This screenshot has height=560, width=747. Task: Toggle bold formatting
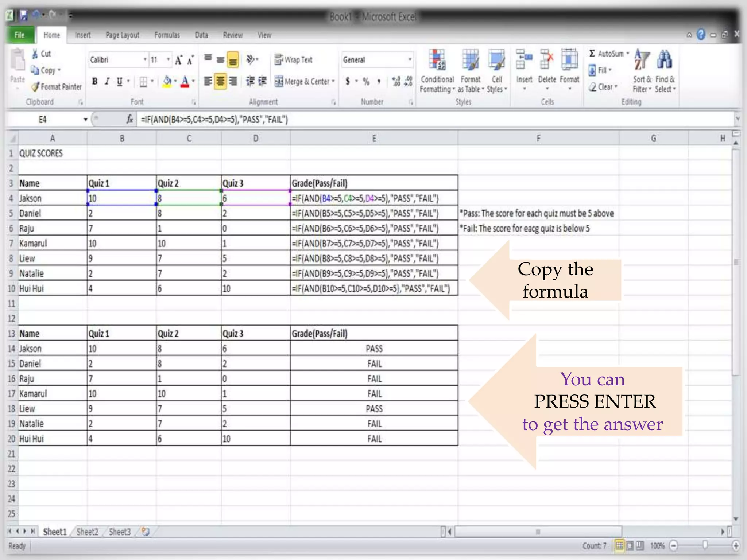click(95, 81)
